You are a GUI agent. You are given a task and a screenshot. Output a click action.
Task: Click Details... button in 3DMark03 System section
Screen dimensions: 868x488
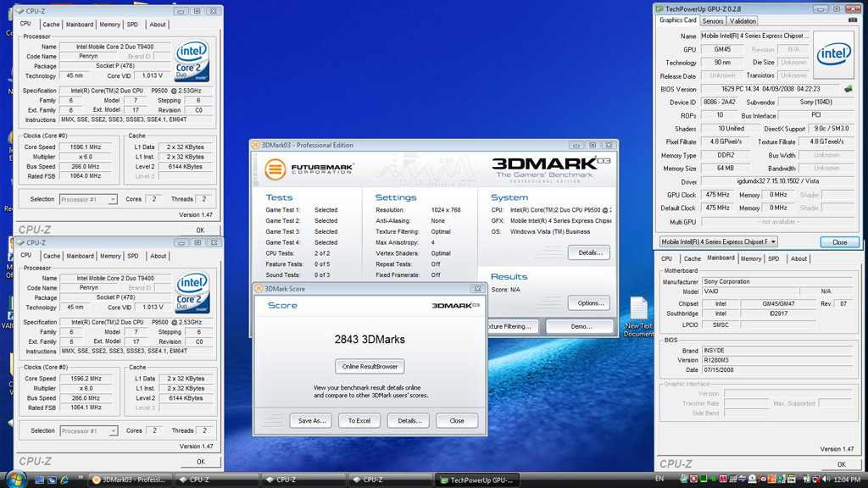[x=590, y=252]
